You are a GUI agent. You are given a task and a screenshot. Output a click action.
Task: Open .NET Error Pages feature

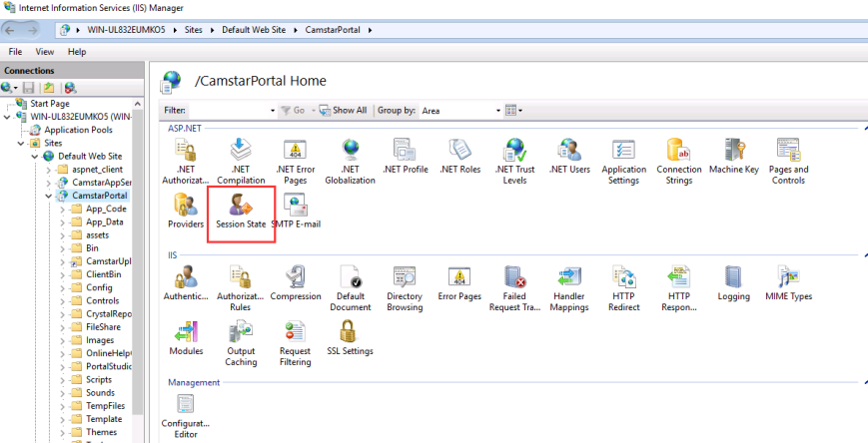[295, 161]
